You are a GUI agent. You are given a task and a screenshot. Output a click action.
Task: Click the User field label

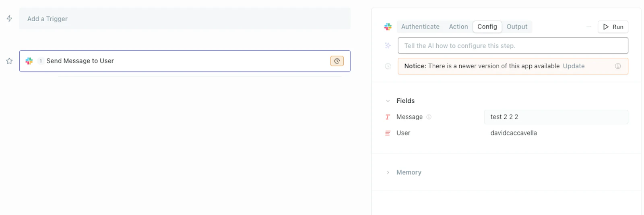(x=403, y=133)
